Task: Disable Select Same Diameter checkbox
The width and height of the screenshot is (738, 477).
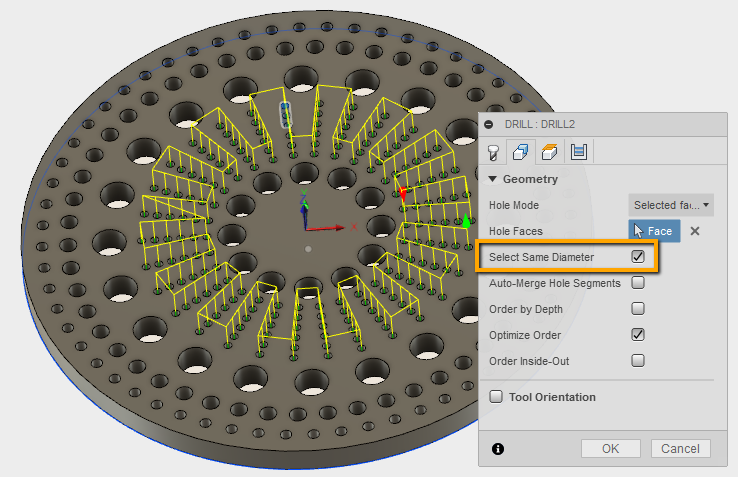Action: coord(637,257)
